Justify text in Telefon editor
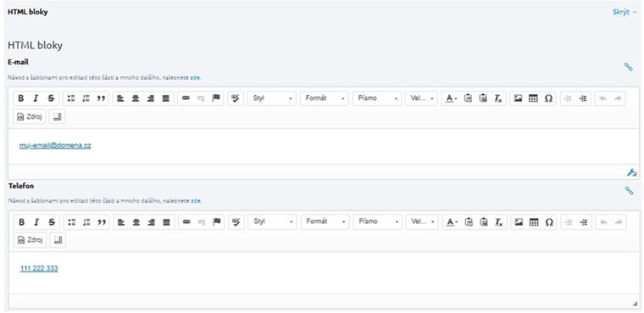 click(x=167, y=222)
